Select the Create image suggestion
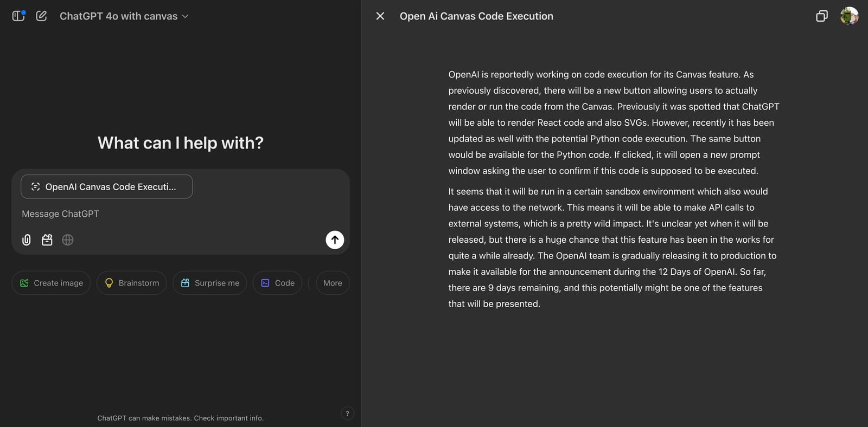 [x=51, y=283]
